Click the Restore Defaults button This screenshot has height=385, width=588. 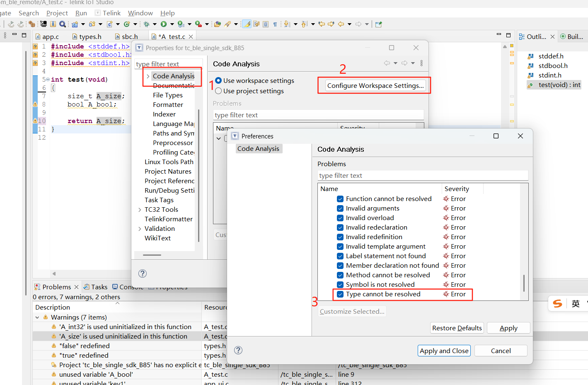click(457, 328)
